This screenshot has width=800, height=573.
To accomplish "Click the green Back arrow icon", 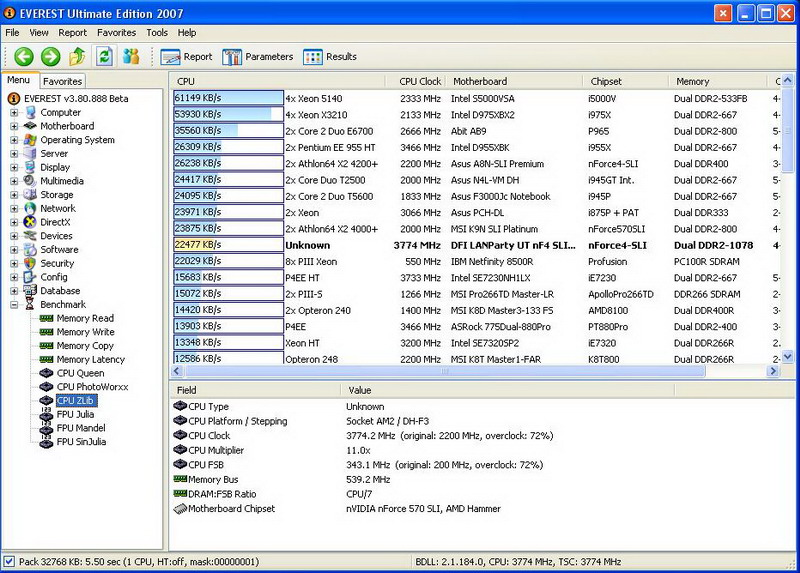I will click(x=23, y=57).
